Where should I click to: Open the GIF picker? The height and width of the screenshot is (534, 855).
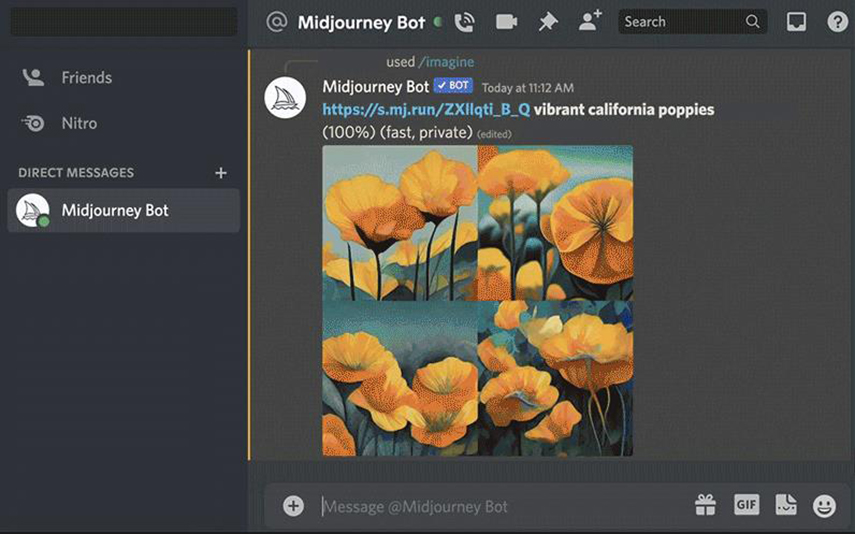tap(746, 505)
